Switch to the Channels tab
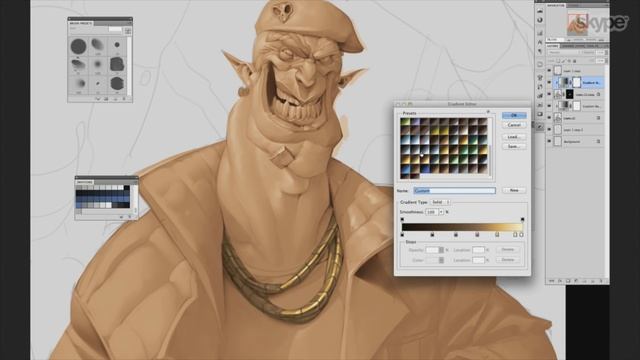The width and height of the screenshot is (640, 360). pyautogui.click(x=567, y=46)
